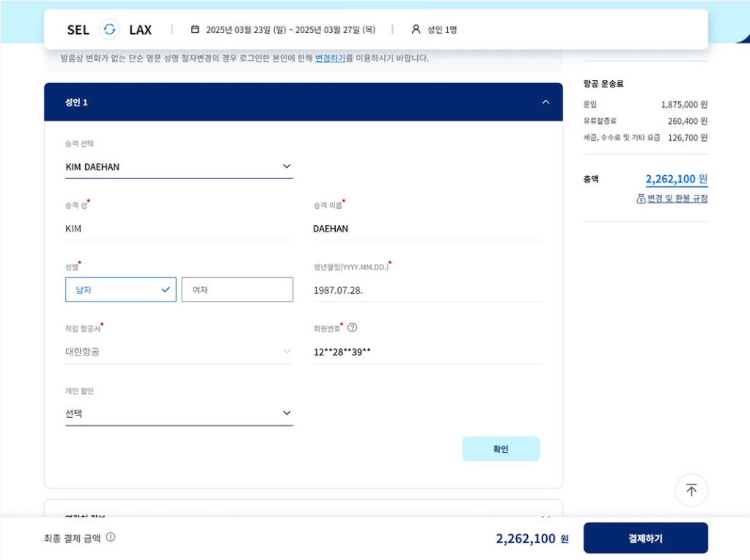This screenshot has height=560, width=750.
Task: Collapse the 성인 1 section
Action: [x=545, y=102]
